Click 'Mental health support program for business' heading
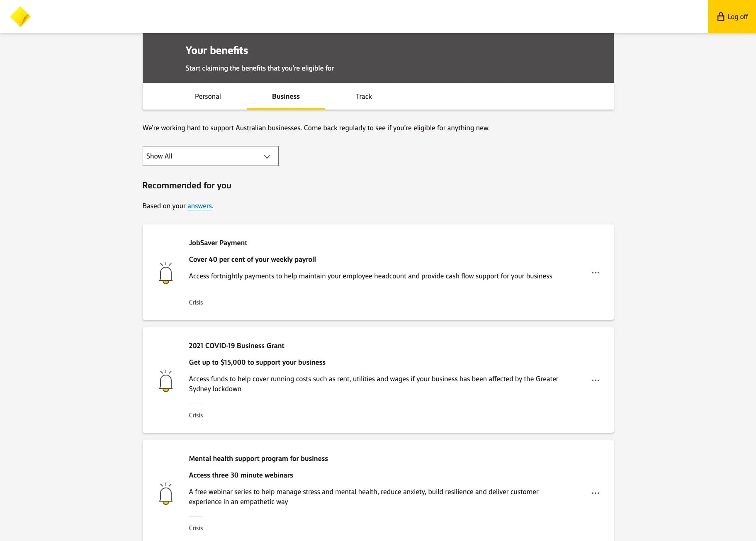Image resolution: width=756 pixels, height=541 pixels. point(258,458)
